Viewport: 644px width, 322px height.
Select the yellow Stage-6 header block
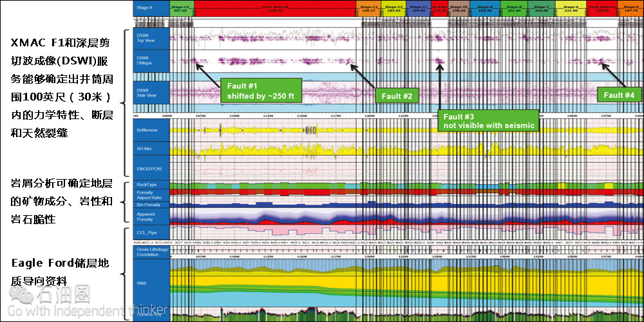[x=571, y=8]
